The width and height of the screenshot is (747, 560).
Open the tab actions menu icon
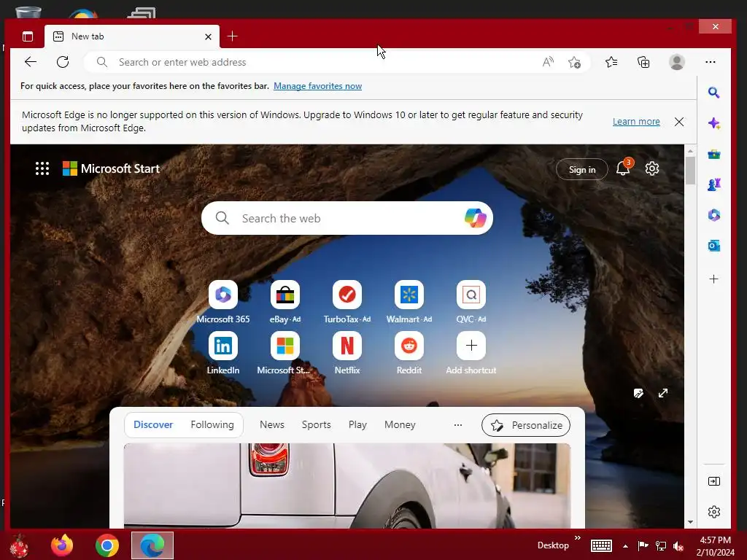[x=28, y=36]
